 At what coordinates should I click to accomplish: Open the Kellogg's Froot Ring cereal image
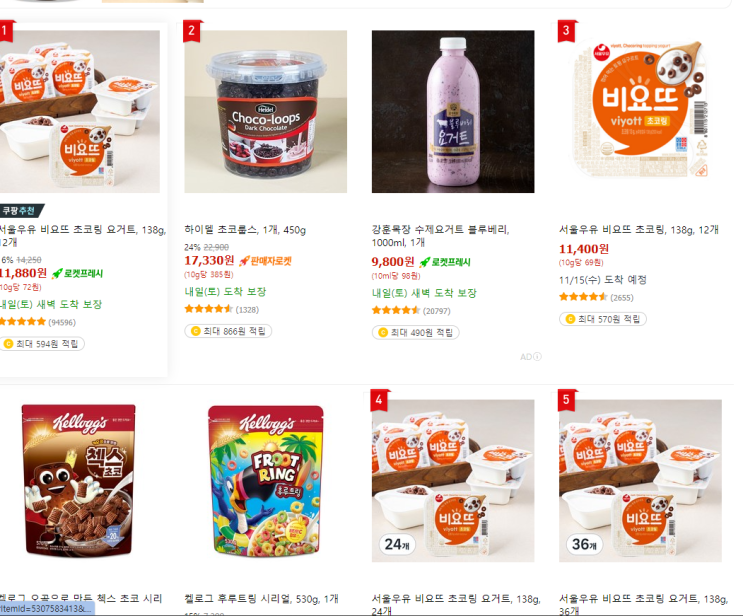[265, 480]
